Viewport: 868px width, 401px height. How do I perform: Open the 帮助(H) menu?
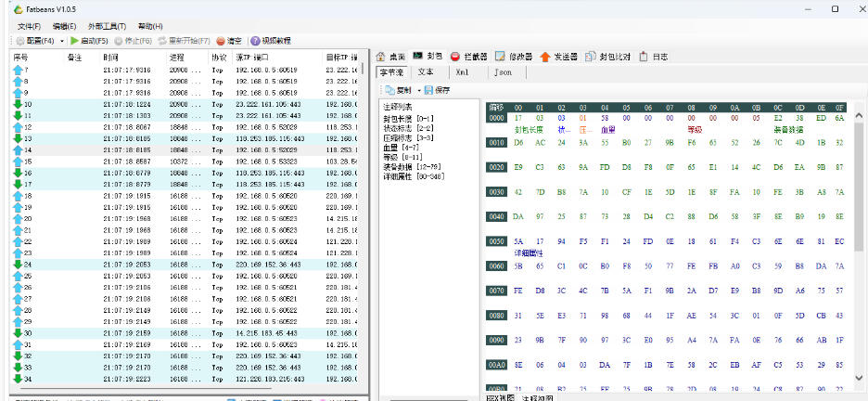(150, 26)
